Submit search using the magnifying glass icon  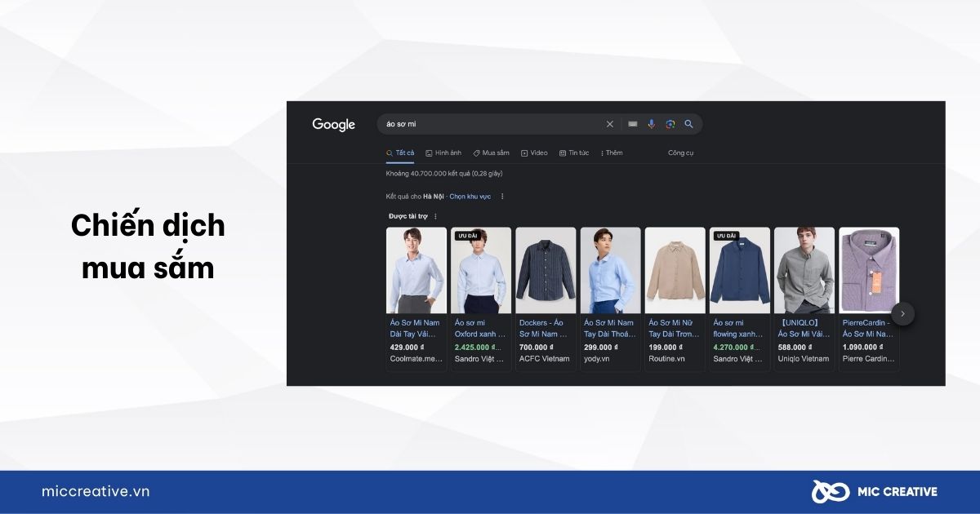[x=688, y=124]
